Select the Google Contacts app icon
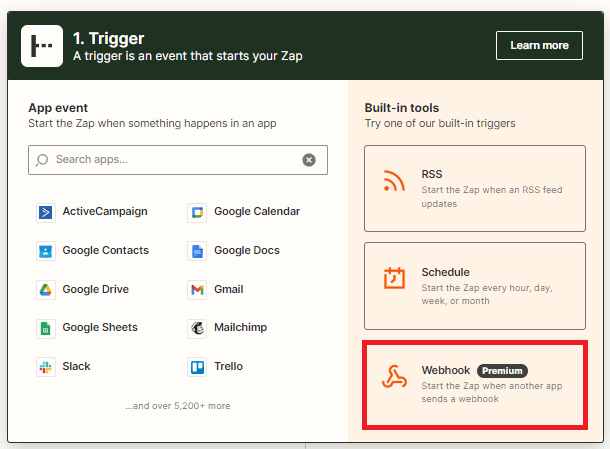Screen dimensions: 610x449 pos(46,251)
